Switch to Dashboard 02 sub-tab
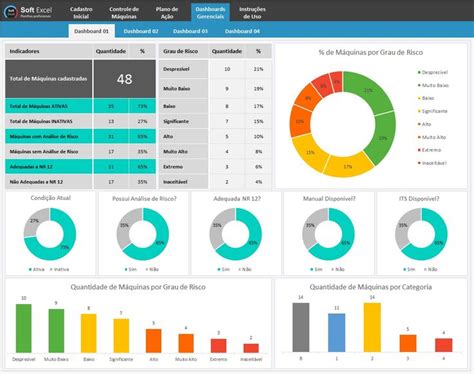Viewport: 474px width, 374px height. pyautogui.click(x=141, y=31)
